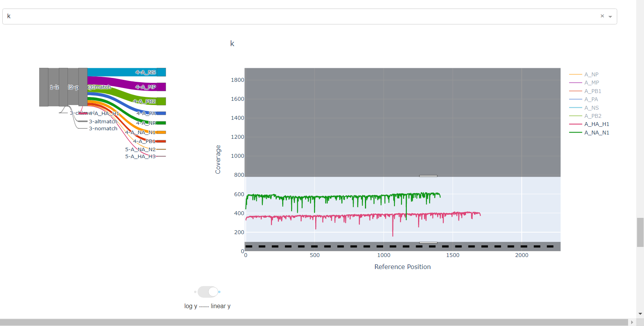Screen dimensions: 644x326
Task: Show the A_PB2 trace from the legend
Action: pyautogui.click(x=593, y=116)
